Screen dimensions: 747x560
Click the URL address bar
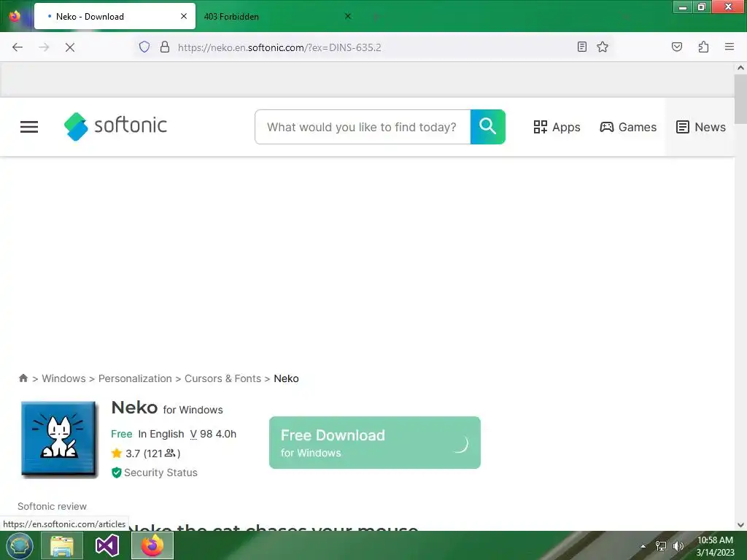pos(374,47)
